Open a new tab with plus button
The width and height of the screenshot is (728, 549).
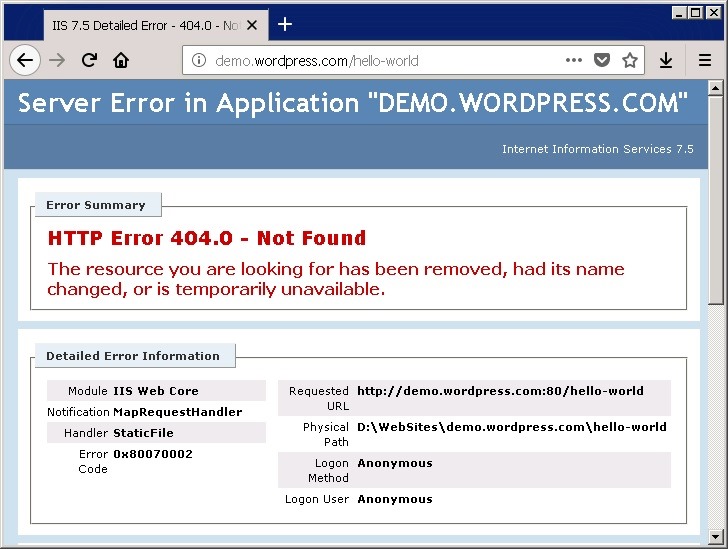pyautogui.click(x=285, y=24)
